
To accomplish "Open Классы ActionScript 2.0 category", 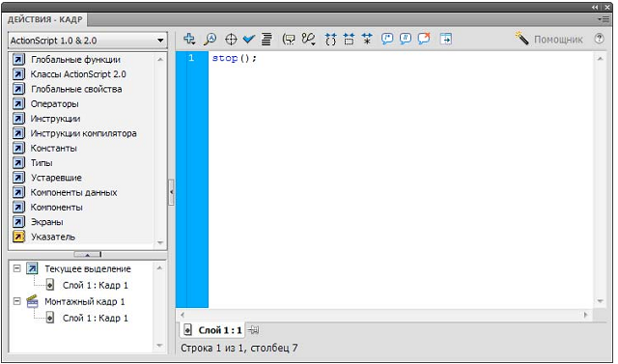I will coord(78,74).
